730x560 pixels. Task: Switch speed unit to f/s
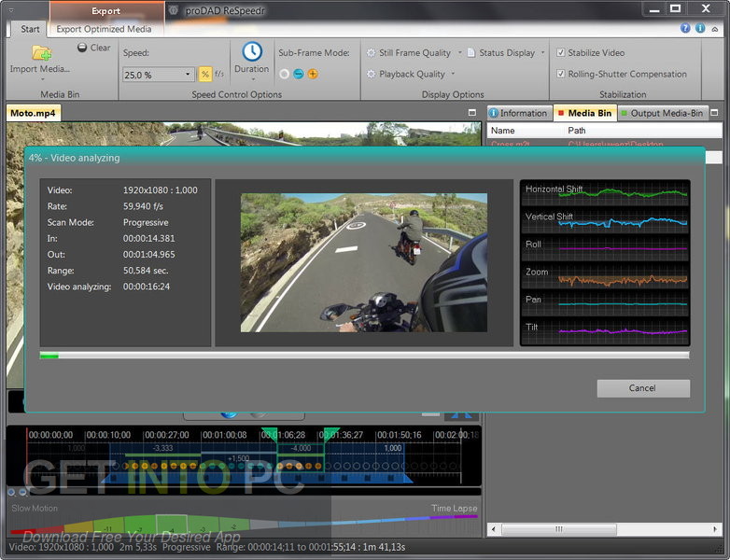coord(219,74)
